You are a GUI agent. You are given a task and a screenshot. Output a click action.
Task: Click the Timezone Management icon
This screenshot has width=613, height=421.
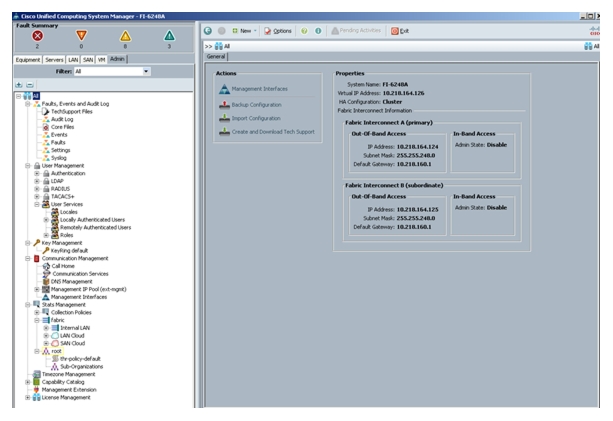click(37, 374)
